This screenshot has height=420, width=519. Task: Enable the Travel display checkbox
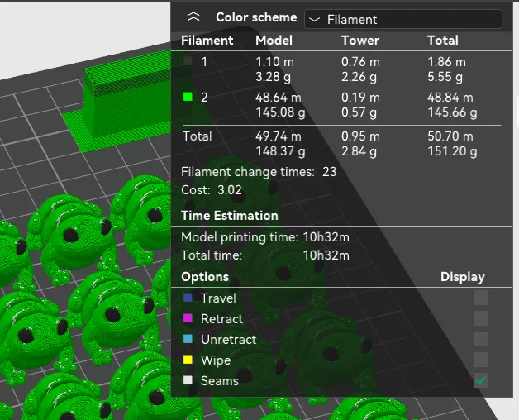pos(481,298)
